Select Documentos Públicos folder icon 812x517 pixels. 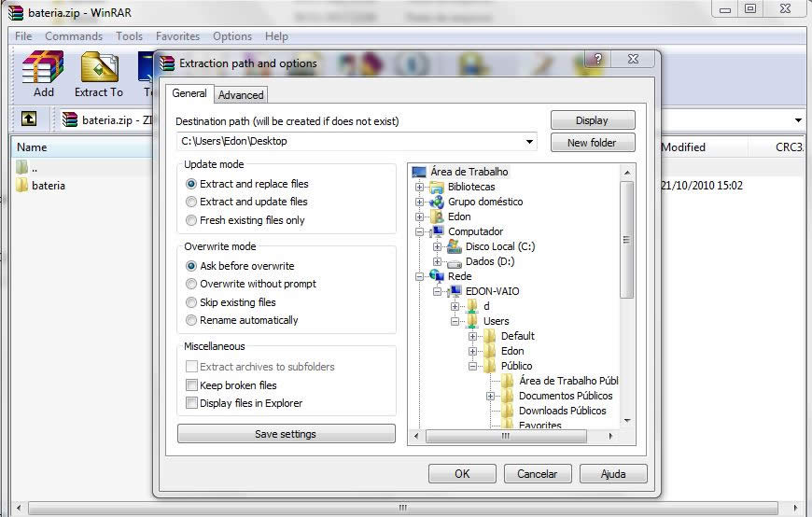point(508,396)
